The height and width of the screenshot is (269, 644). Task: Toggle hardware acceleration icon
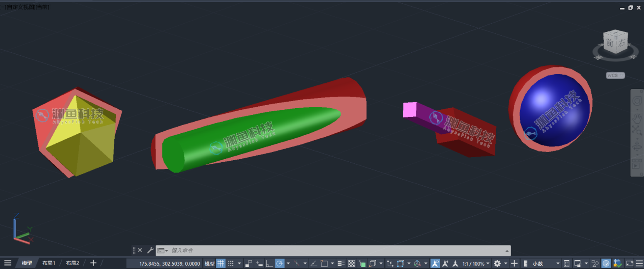coord(606,263)
